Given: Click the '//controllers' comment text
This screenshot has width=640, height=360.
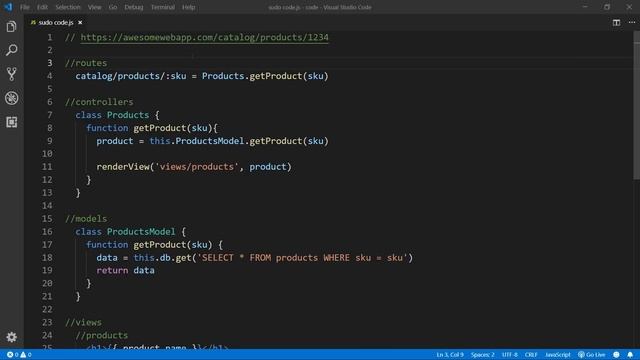Looking at the screenshot, I should 99,102.
